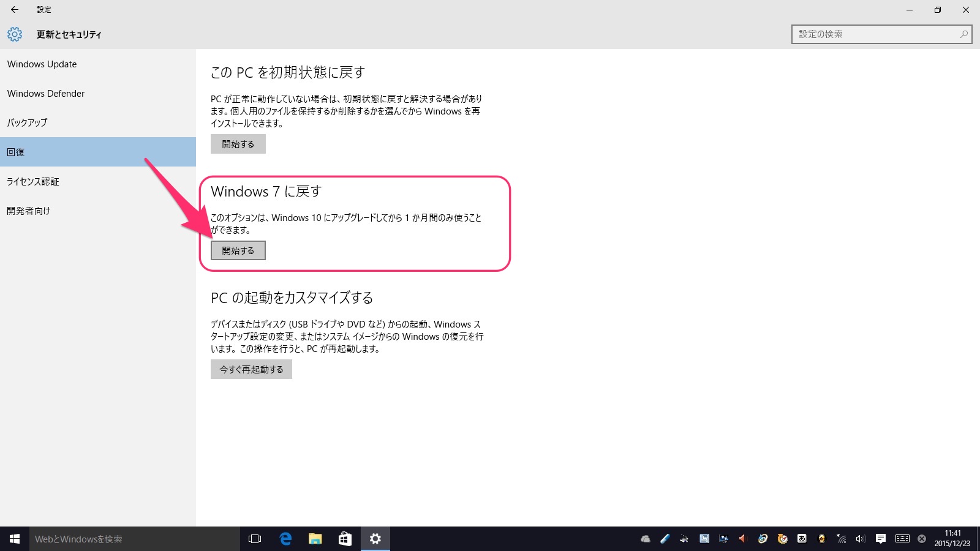
Task: Click the settings gear icon beside 更新とセキュリティ
Action: tap(15, 34)
